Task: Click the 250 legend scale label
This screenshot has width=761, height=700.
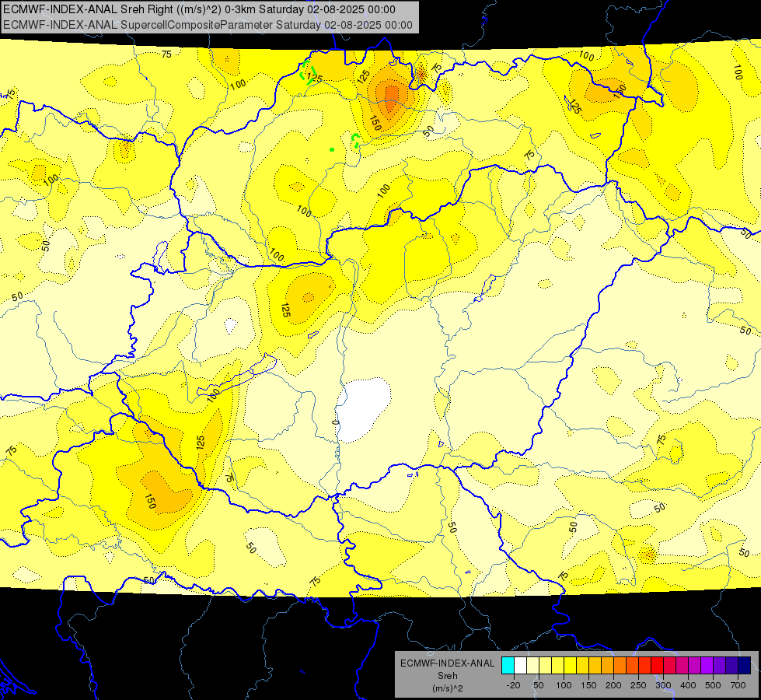Action: [x=638, y=685]
